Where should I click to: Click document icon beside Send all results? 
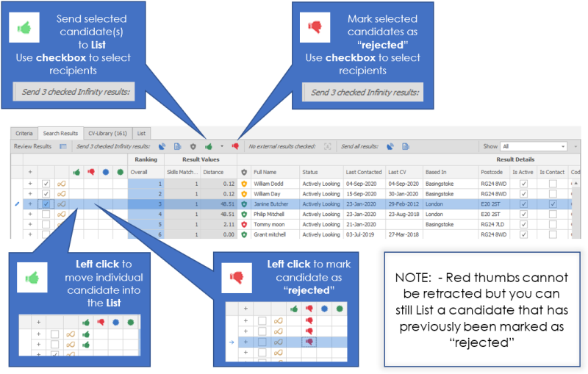pyautogui.click(x=406, y=147)
